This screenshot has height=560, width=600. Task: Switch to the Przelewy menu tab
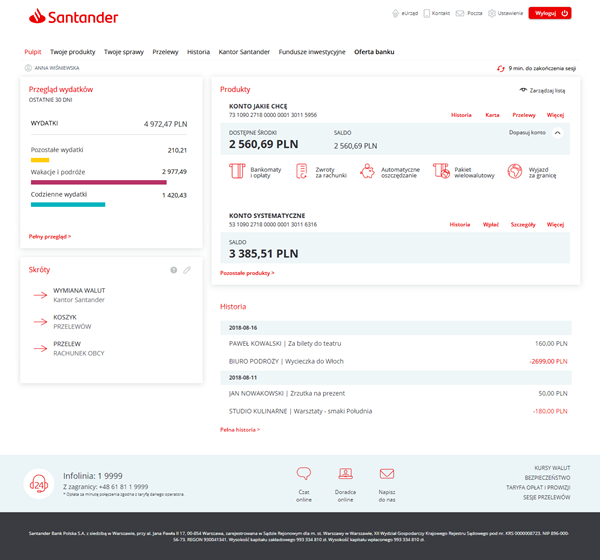coord(165,51)
